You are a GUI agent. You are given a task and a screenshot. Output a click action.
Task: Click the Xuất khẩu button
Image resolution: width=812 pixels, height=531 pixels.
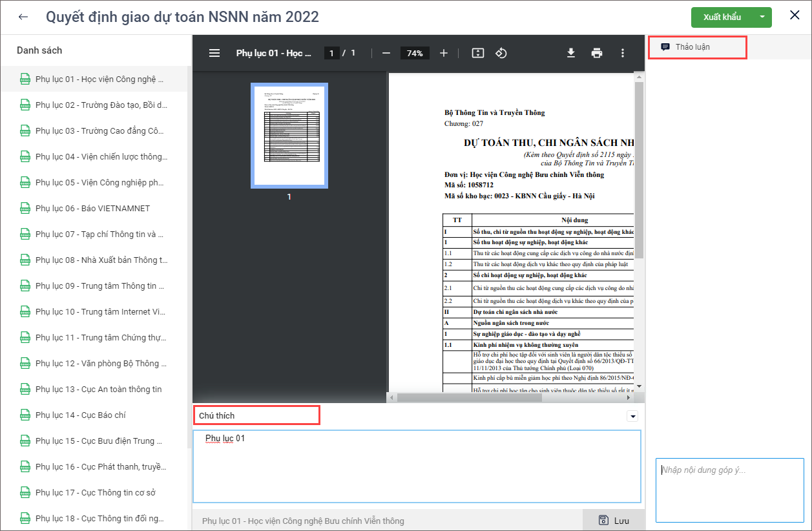(722, 17)
